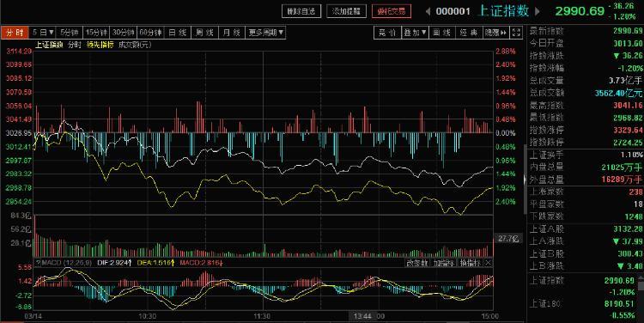644x323 pixels.
Task: Select the 日线 daily chart tab
Action: point(178,33)
